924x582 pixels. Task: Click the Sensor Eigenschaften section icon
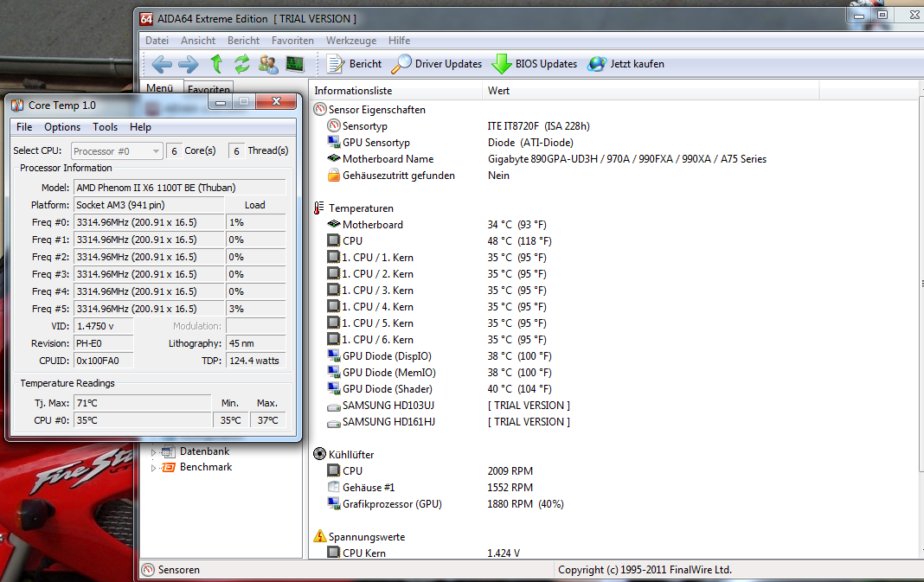320,110
